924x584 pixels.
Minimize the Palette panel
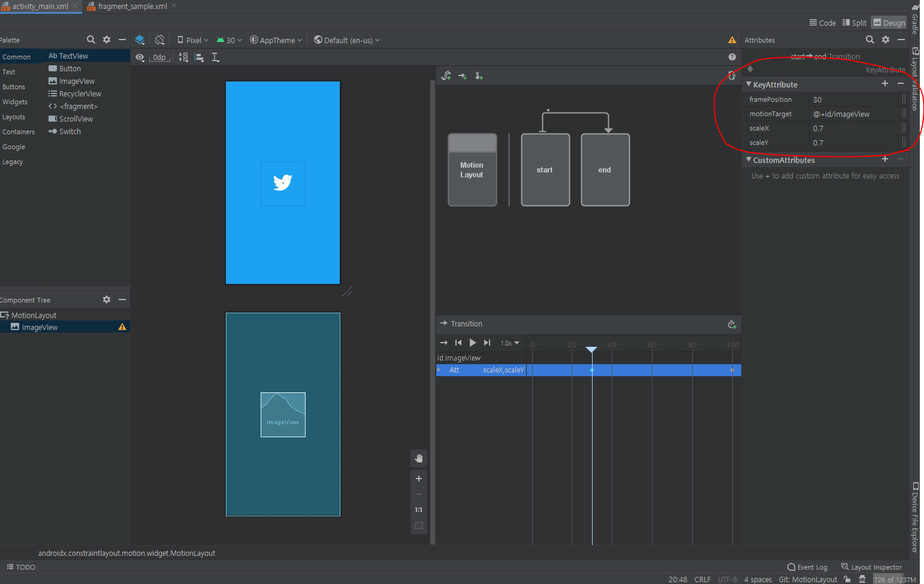(122, 40)
